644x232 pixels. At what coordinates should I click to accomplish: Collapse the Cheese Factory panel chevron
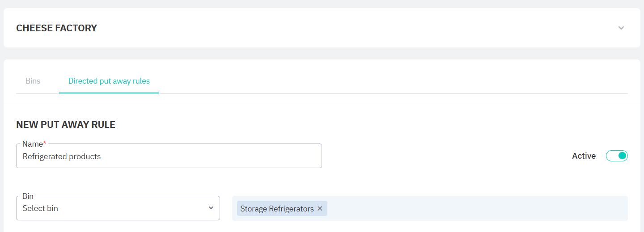click(x=621, y=28)
